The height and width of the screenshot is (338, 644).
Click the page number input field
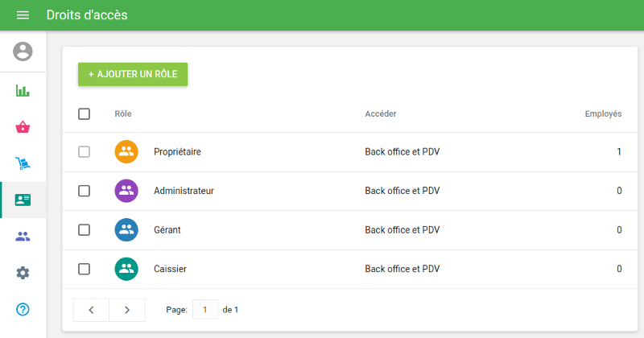205,310
